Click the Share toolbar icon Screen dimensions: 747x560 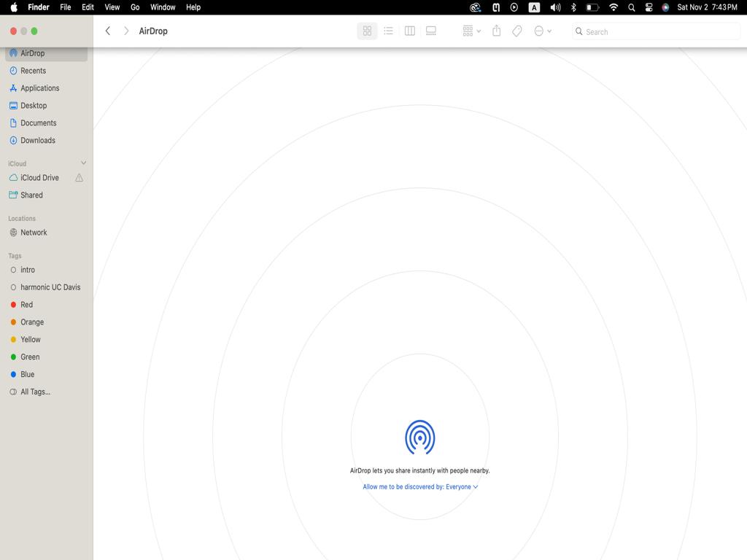496,31
